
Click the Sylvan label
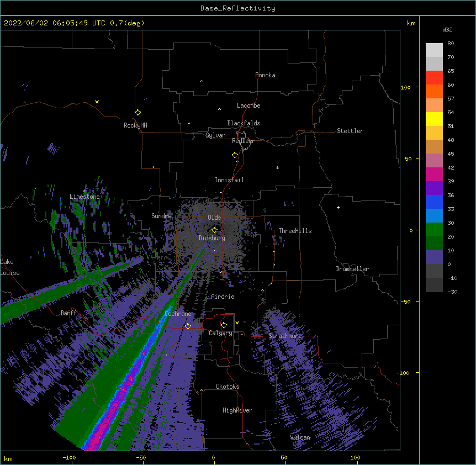coord(215,135)
